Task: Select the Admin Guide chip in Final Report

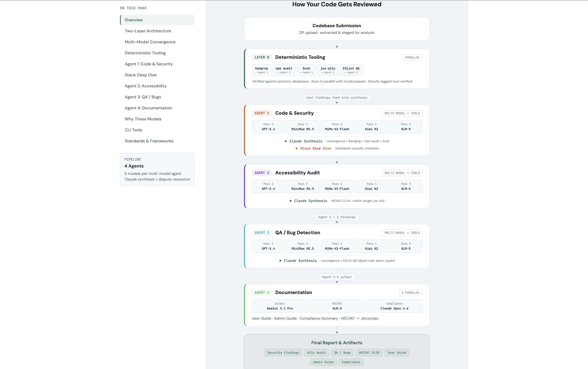Action: pos(323,362)
